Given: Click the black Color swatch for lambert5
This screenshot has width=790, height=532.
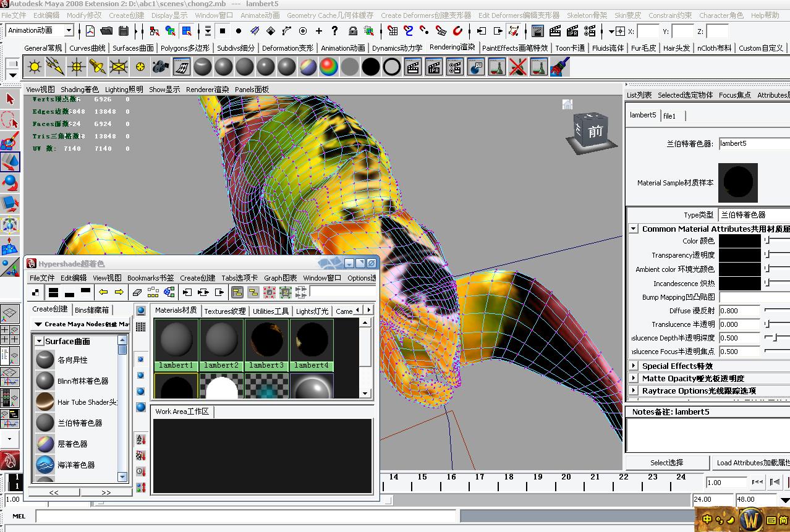Looking at the screenshot, I should 739,241.
